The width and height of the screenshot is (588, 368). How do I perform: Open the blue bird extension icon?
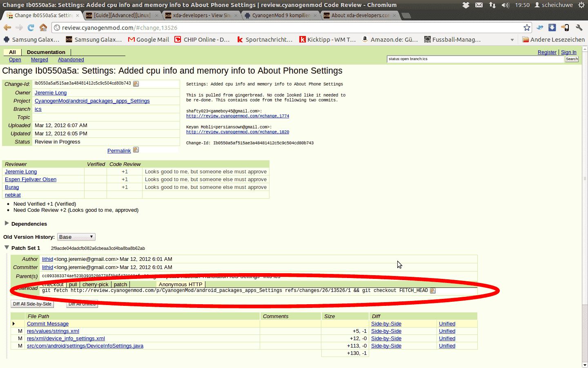point(540,27)
